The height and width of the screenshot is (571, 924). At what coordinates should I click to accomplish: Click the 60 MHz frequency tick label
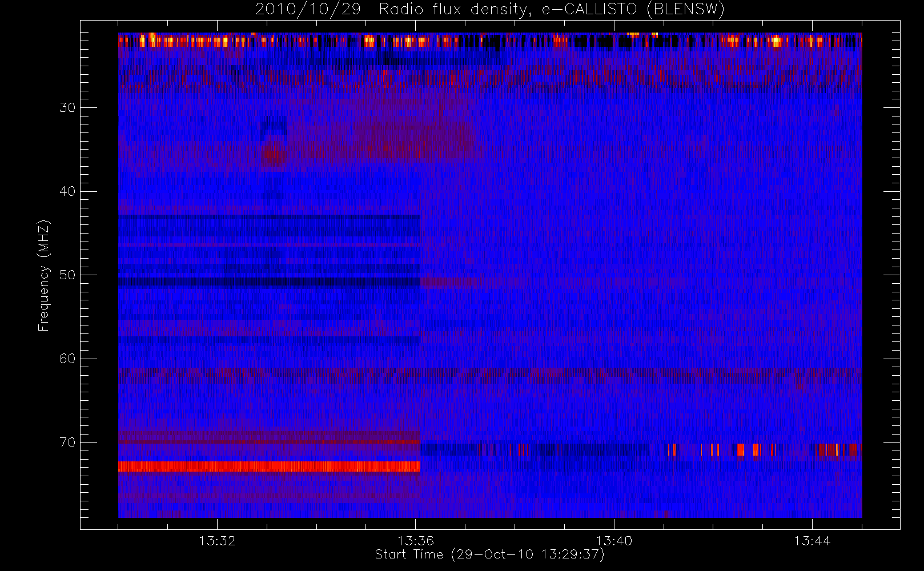pyautogui.click(x=67, y=359)
